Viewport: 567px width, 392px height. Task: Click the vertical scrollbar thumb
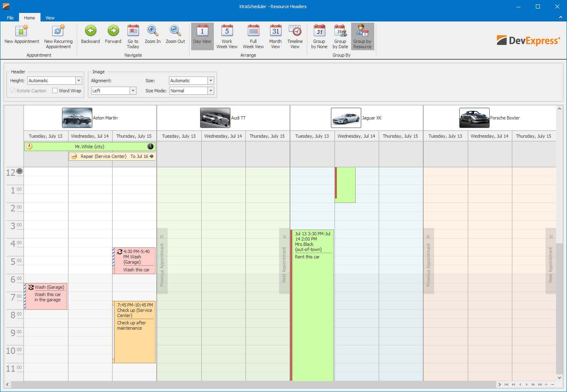pos(559,308)
